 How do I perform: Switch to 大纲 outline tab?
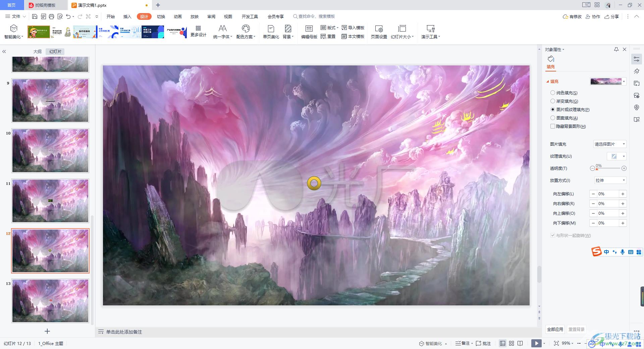(37, 51)
